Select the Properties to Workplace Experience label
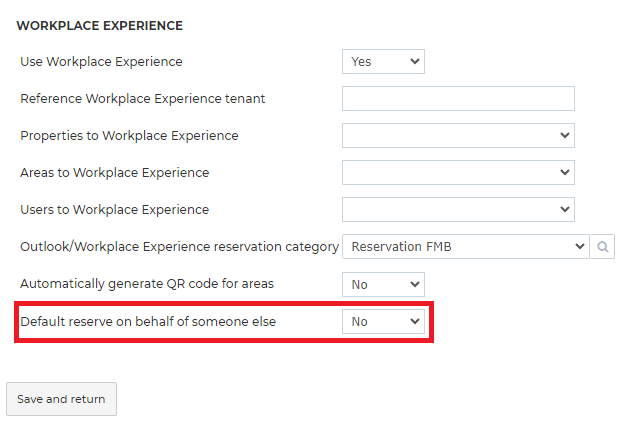 pos(129,136)
